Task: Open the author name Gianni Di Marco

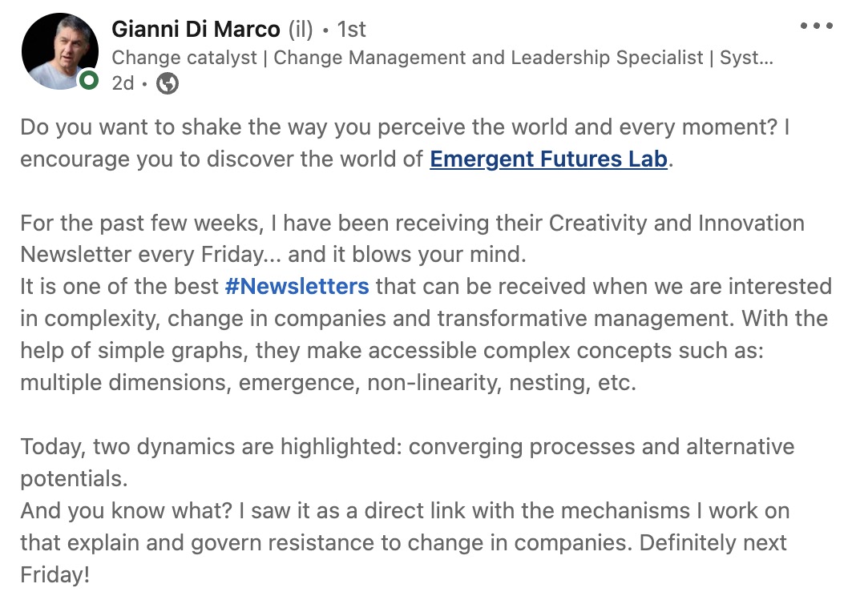Action: (x=196, y=30)
